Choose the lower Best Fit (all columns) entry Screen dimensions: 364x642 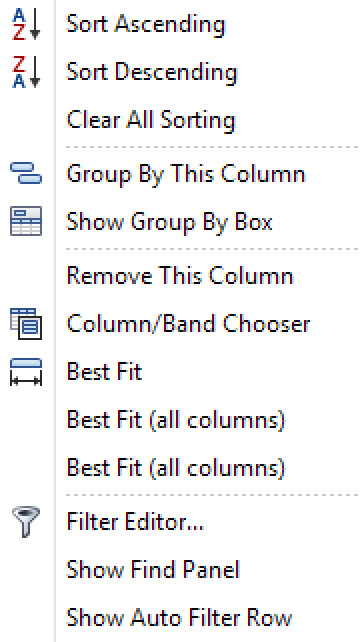click(176, 468)
